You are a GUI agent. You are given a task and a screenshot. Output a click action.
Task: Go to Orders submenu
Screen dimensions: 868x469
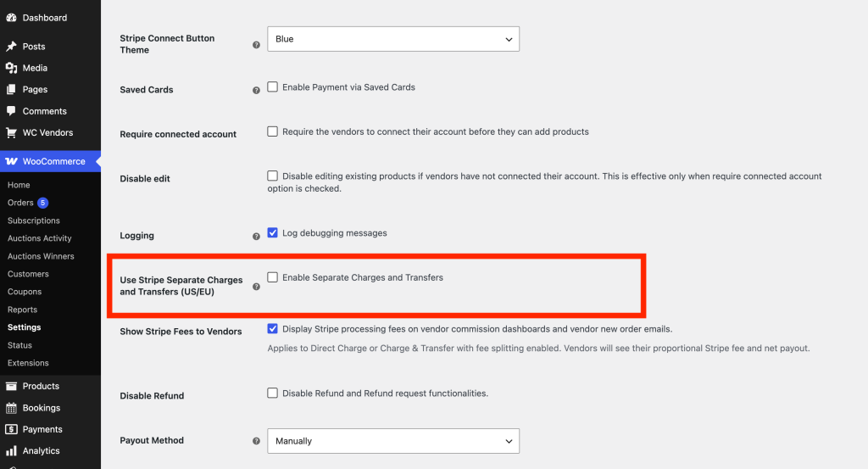[x=20, y=203]
